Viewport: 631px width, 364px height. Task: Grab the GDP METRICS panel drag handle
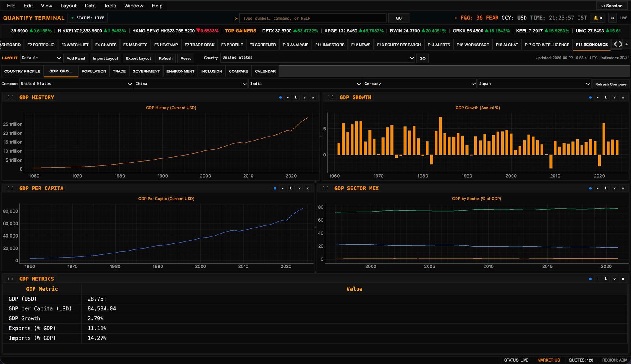pos(10,279)
